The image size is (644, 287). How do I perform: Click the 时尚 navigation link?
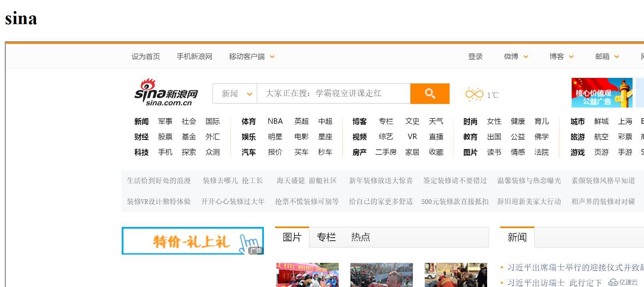[x=471, y=121]
